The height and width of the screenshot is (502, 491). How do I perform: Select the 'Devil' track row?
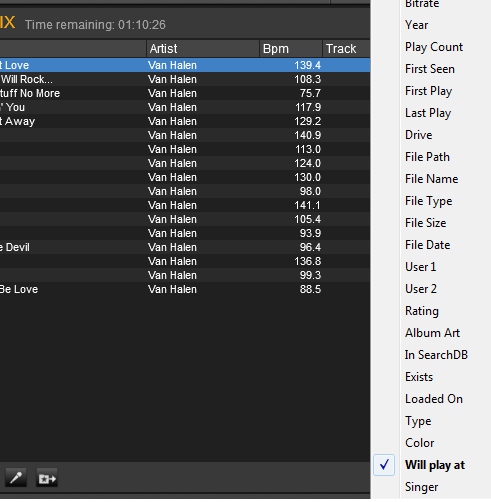click(185, 247)
